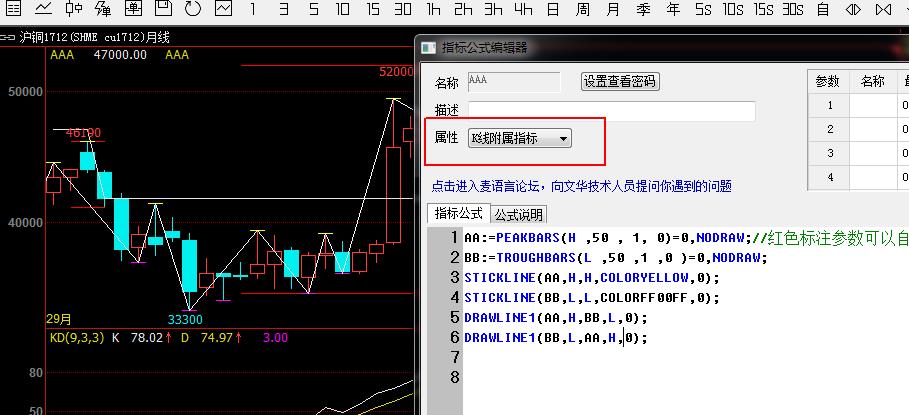Screen dimensions: 909x415
Task: Click the 描述 description input field
Action: (x=611, y=111)
